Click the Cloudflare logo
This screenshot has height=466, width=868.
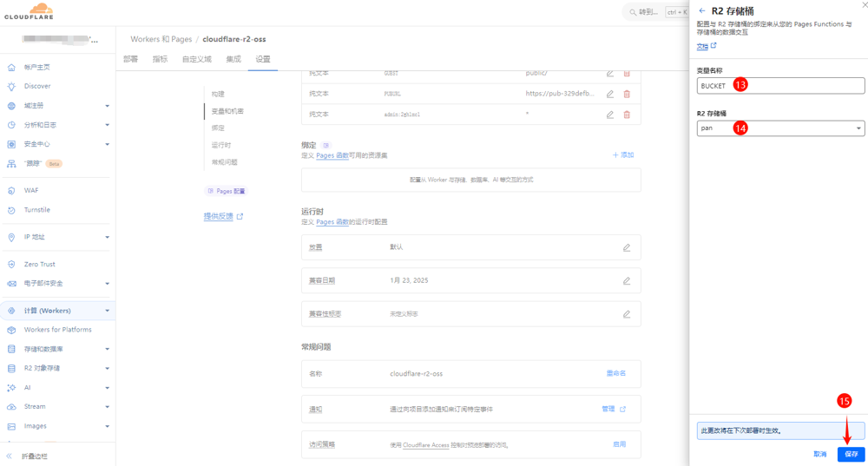[x=29, y=11]
